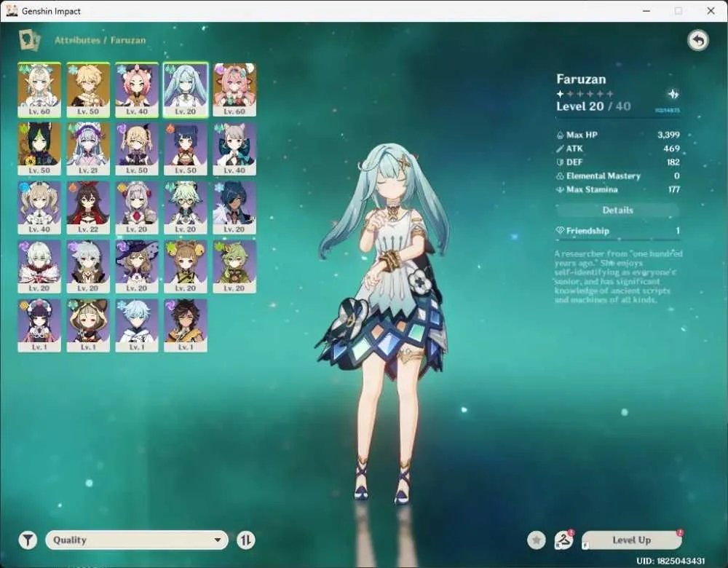Select green-haired Collei portrait

(x=234, y=267)
